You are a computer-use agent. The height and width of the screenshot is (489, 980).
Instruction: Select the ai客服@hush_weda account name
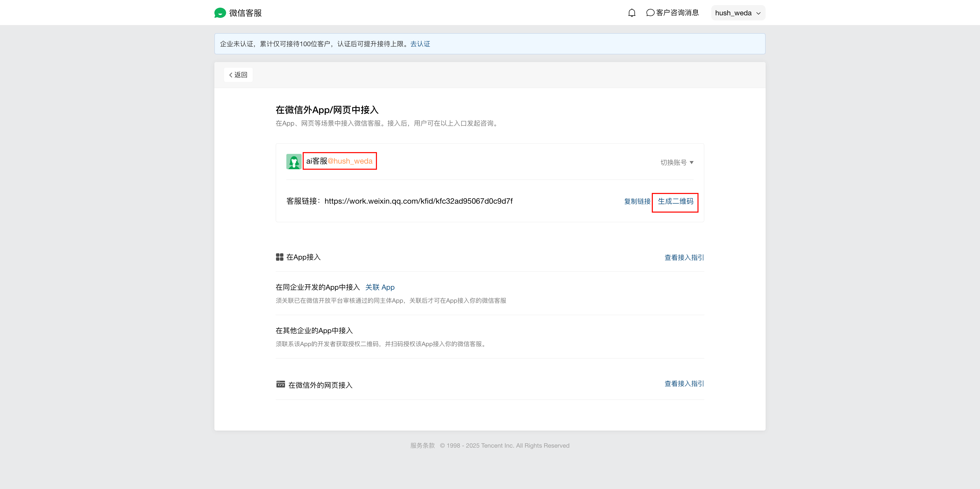coord(339,161)
